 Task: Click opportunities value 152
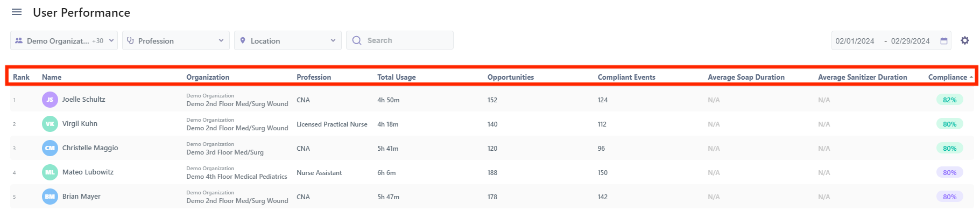tap(492, 100)
